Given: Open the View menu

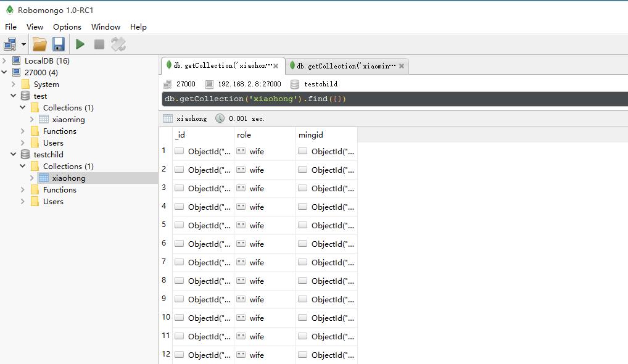Looking at the screenshot, I should coord(35,27).
